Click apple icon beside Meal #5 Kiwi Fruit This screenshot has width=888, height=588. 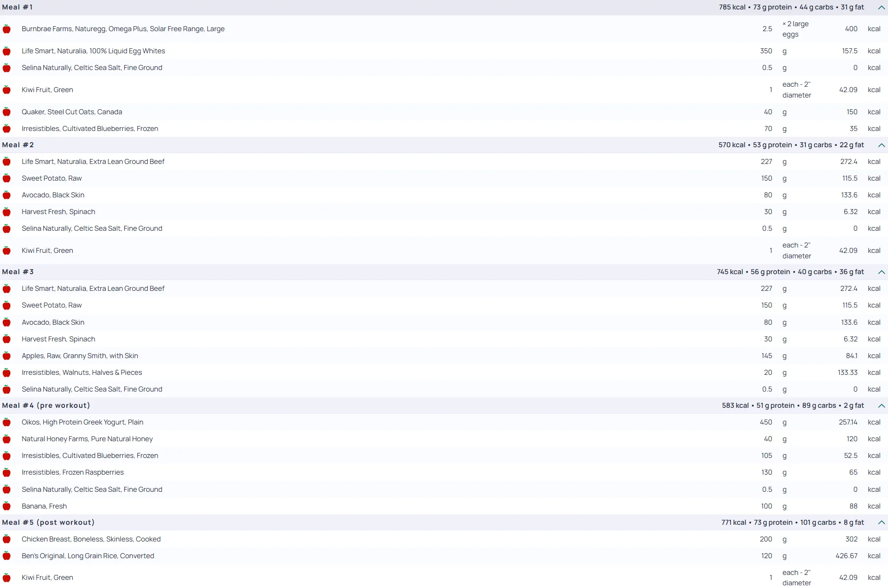tap(7, 578)
